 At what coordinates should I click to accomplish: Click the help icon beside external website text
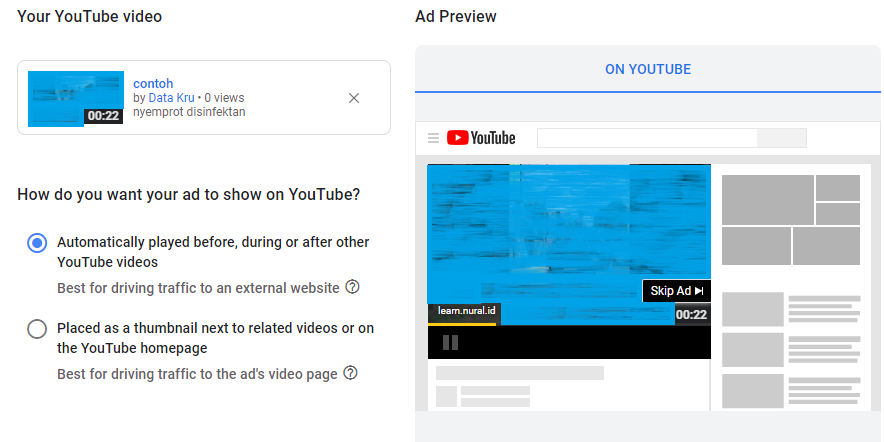click(x=352, y=288)
